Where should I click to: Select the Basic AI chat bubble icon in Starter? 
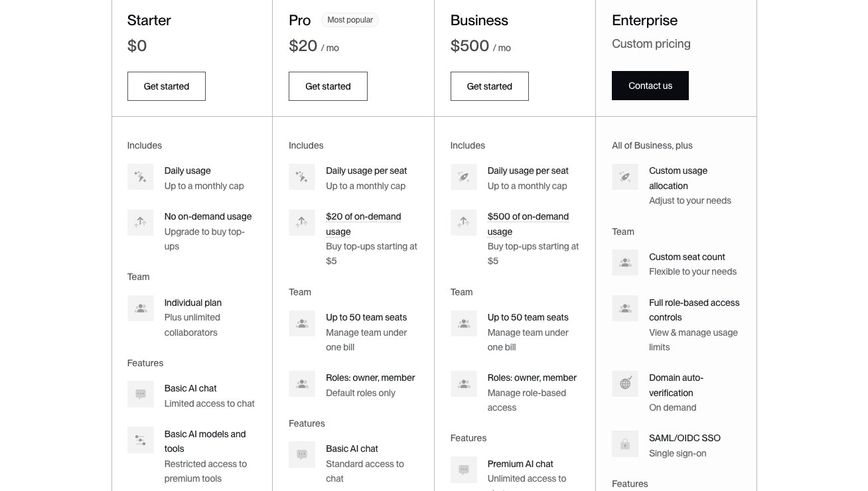tap(141, 393)
